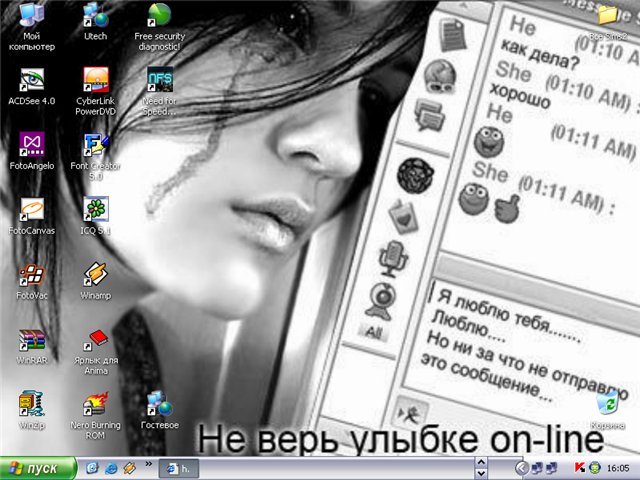
Task: Click the network icon nearest the Kaspersky icon
Action: coord(552,468)
